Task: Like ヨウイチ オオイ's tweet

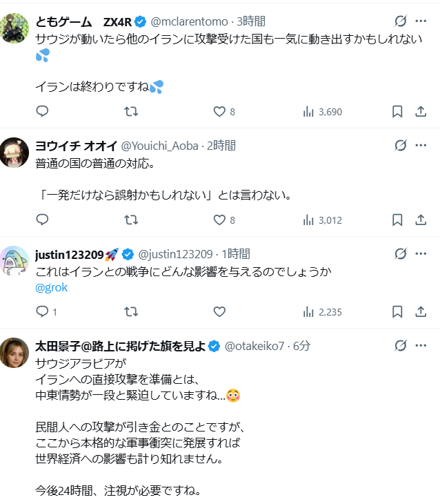Action: (219, 220)
